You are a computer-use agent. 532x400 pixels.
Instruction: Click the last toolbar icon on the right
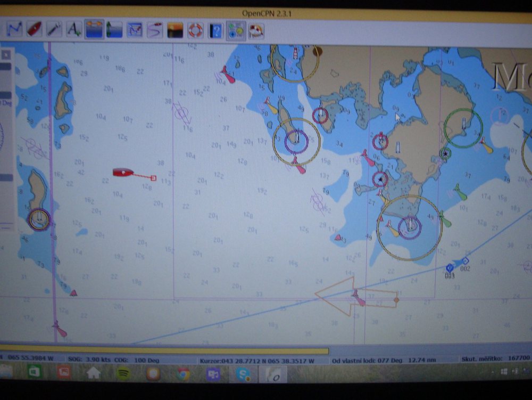(256, 30)
